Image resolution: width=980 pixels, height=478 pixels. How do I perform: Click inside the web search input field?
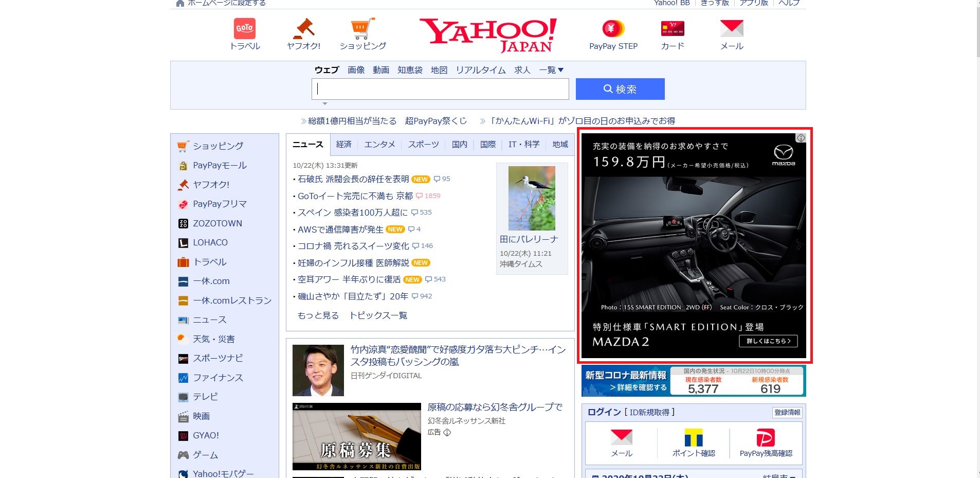[x=440, y=88]
